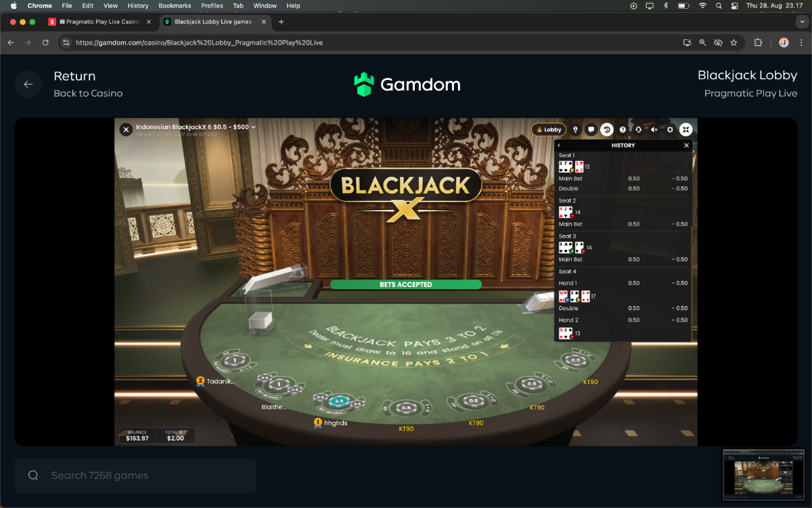The height and width of the screenshot is (508, 812).
Task: Open the Window menu
Action: pyautogui.click(x=265, y=5)
